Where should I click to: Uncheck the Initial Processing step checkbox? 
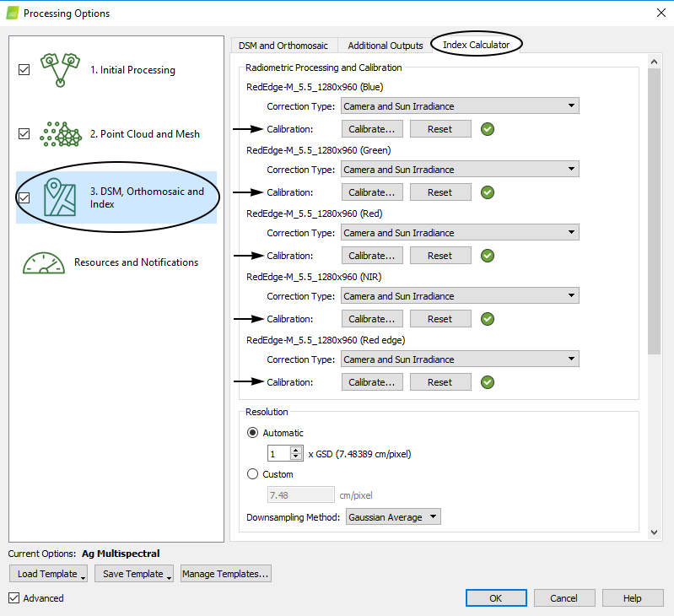pos(24,70)
